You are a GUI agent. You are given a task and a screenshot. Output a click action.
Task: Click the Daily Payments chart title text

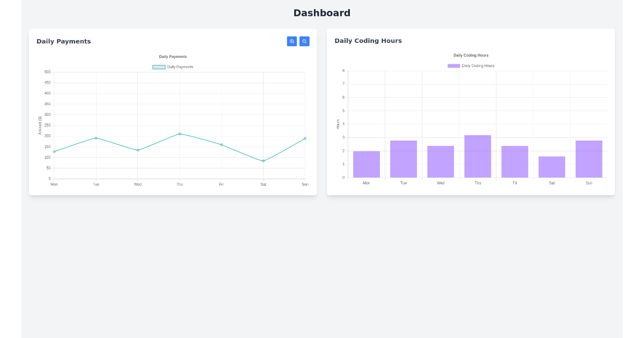tap(173, 56)
